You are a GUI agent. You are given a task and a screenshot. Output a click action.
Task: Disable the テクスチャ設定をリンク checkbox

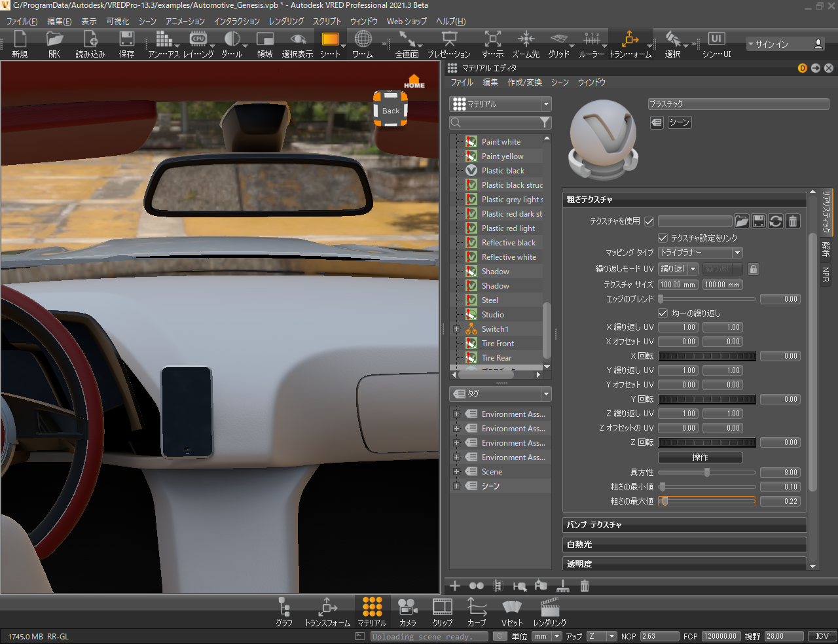point(663,238)
